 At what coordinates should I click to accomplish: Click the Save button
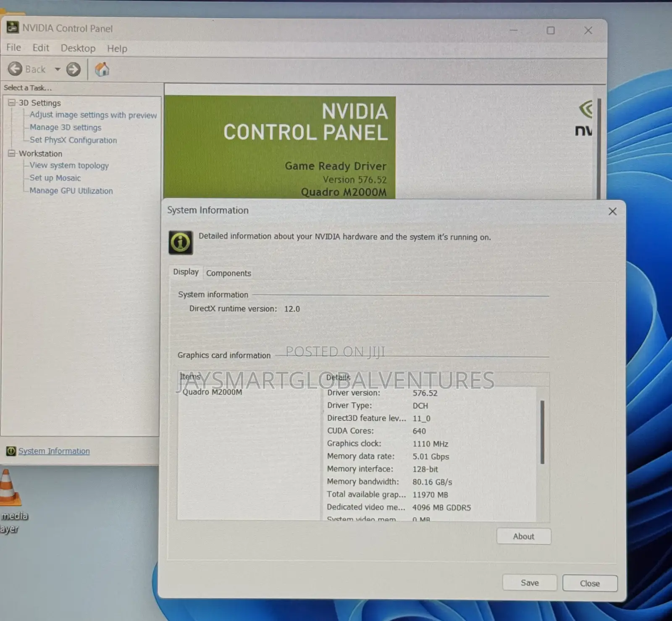530,583
